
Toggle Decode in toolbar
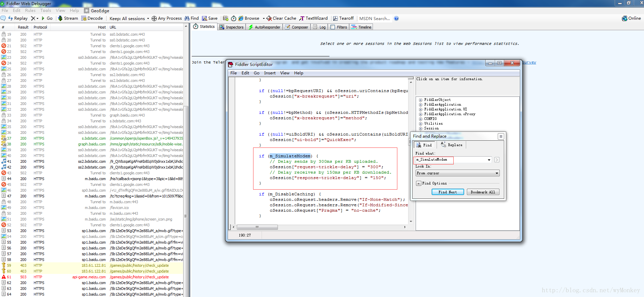coord(92,18)
